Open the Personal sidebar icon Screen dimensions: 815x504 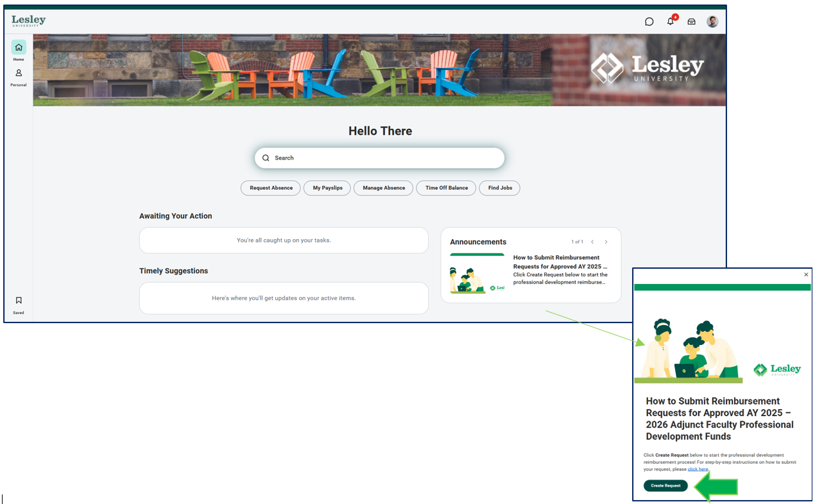click(x=19, y=73)
